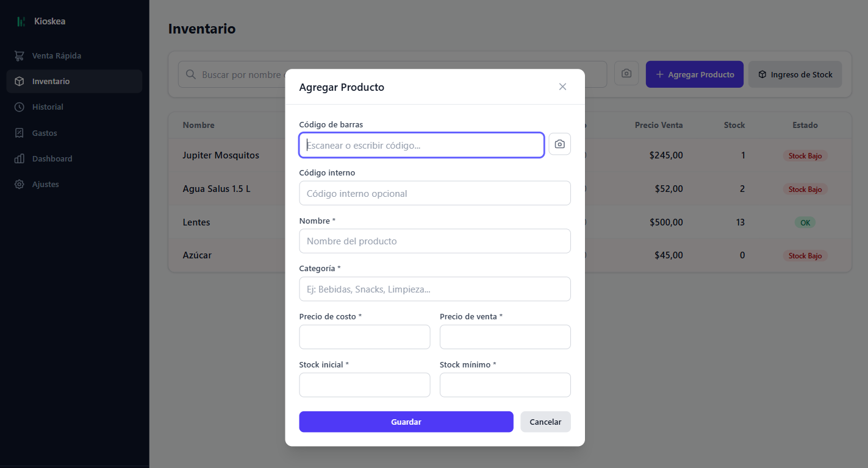
Task: Click the Escanear o escribir código field
Action: click(x=421, y=145)
